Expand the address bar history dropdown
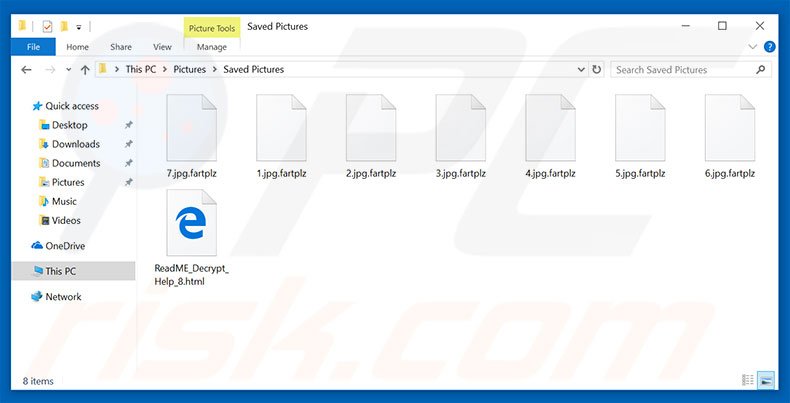Viewport: 790px width, 403px height. click(x=581, y=70)
